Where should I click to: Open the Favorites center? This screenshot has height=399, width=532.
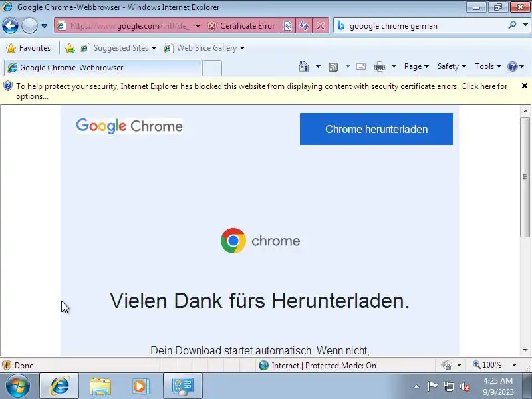coord(29,48)
